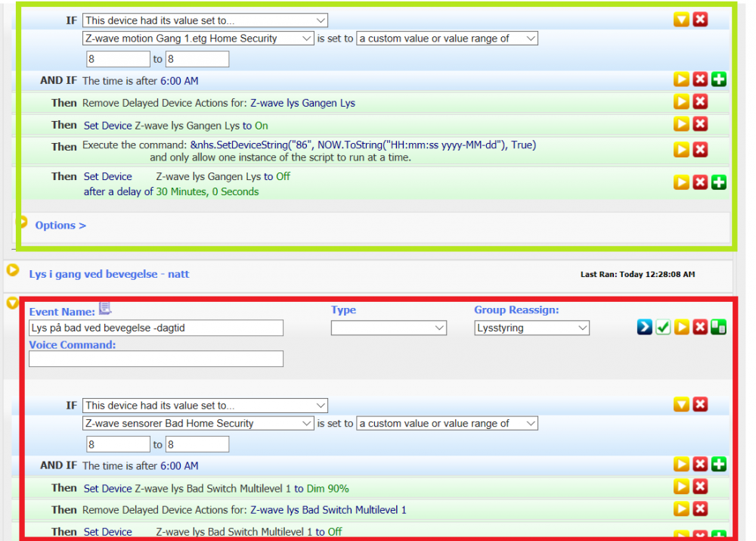Image resolution: width=756 pixels, height=541 pixels.
Task: Open 'Z-wave sensorer Bad Home Security' device dropdown
Action: (198, 423)
